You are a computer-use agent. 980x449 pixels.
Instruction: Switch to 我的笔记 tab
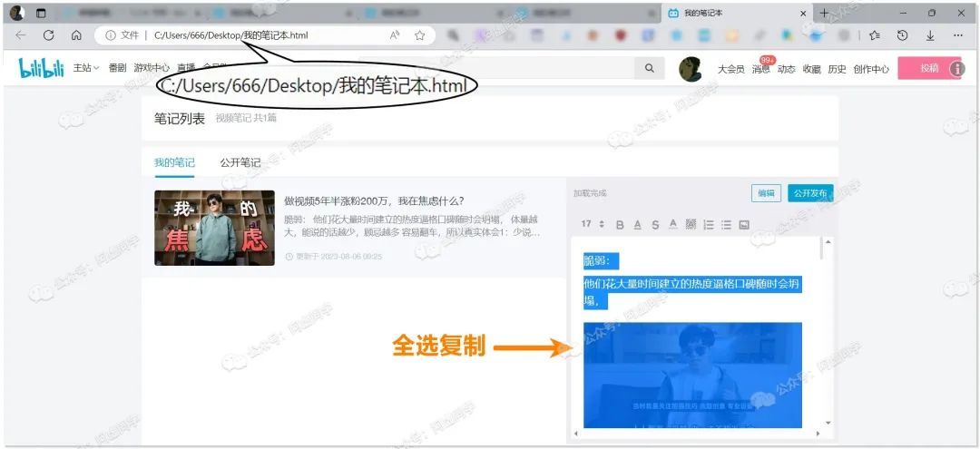click(x=174, y=162)
